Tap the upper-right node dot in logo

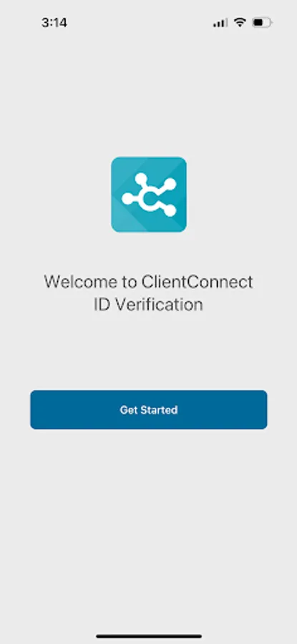170,184
